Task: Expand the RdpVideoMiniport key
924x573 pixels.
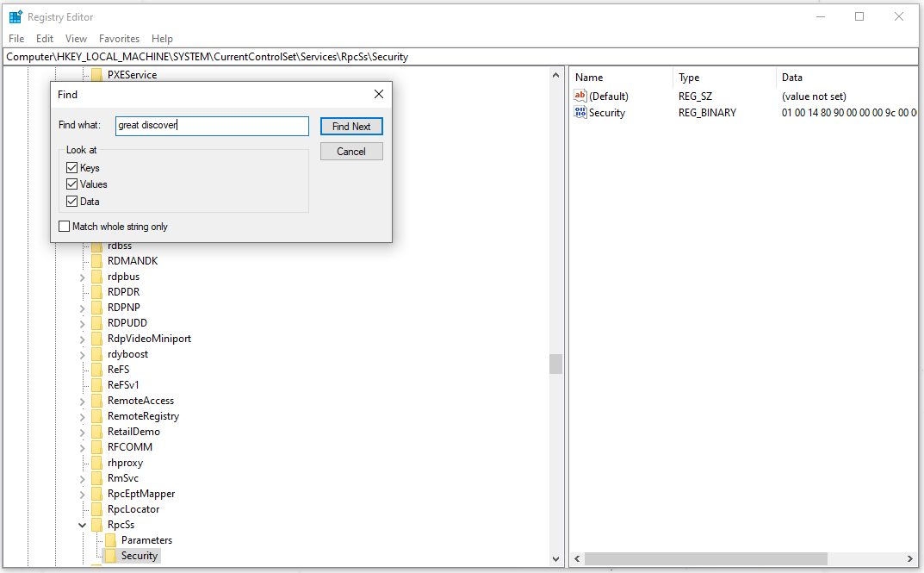Action: 82,339
